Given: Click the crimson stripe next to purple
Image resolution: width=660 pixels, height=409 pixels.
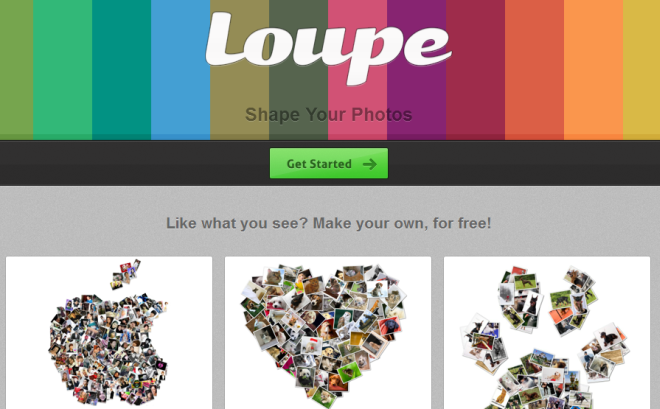Looking at the screenshot, I should tap(476, 69).
